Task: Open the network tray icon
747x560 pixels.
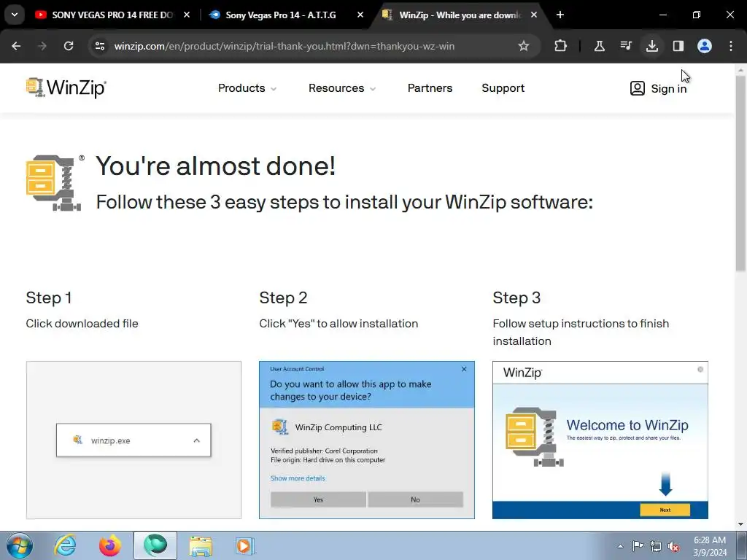Action: (x=656, y=546)
